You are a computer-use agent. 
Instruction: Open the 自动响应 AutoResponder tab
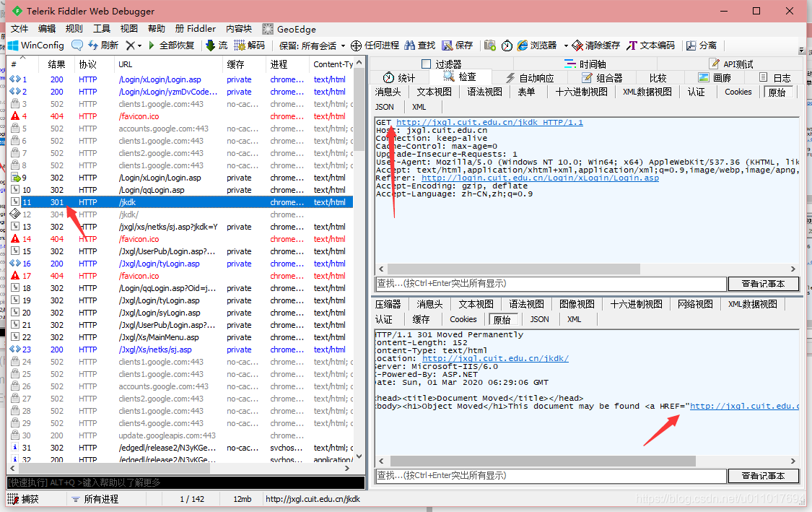coord(530,78)
